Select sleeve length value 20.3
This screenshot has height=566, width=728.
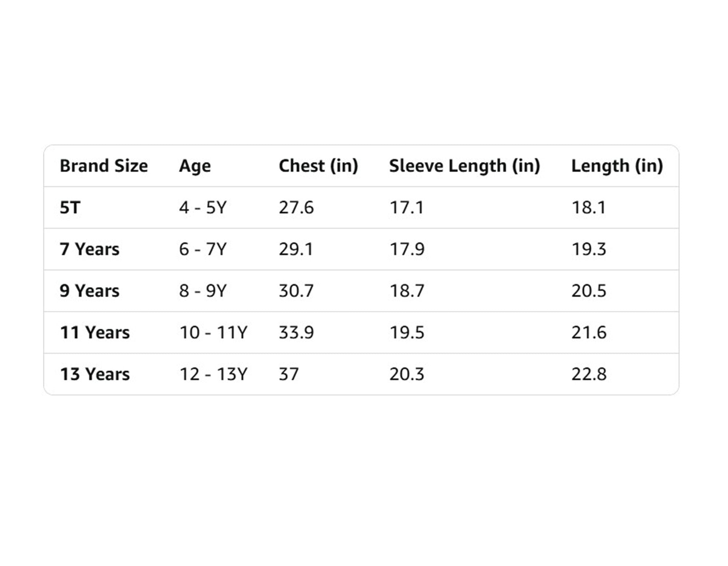click(x=407, y=374)
